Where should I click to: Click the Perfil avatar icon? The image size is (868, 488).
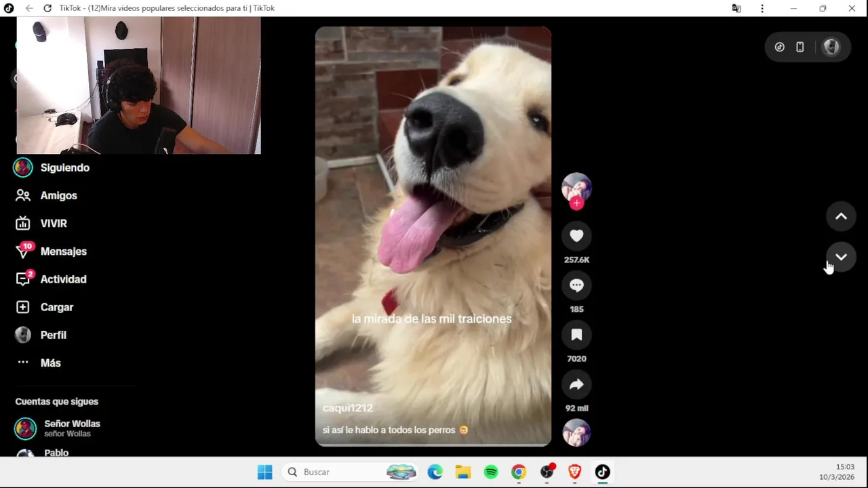tap(23, 335)
